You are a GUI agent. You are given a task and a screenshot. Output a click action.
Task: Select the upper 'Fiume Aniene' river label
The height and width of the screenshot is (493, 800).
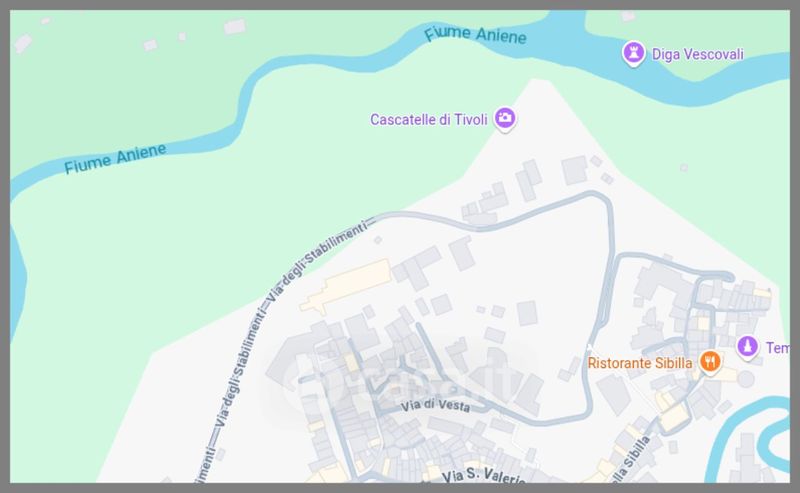(x=475, y=34)
